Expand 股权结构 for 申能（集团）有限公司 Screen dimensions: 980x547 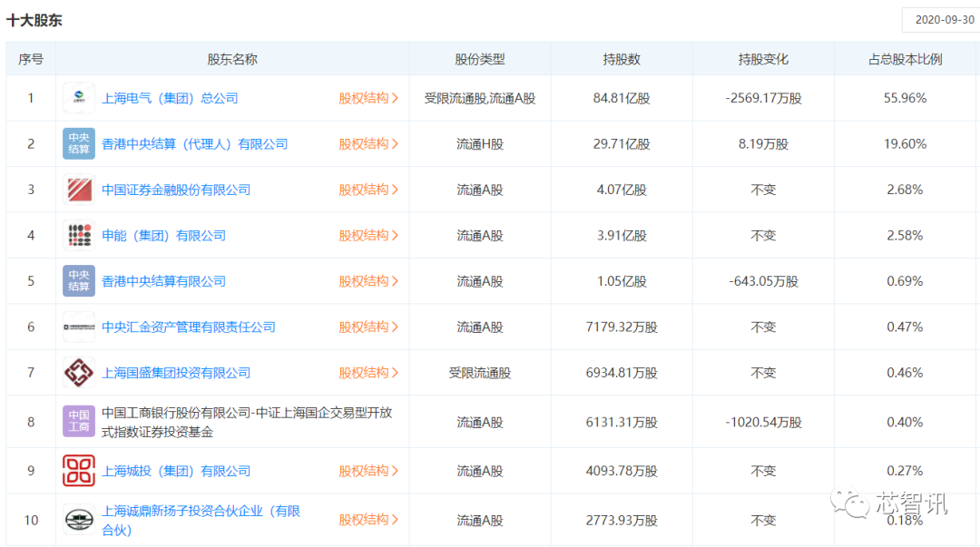point(368,236)
